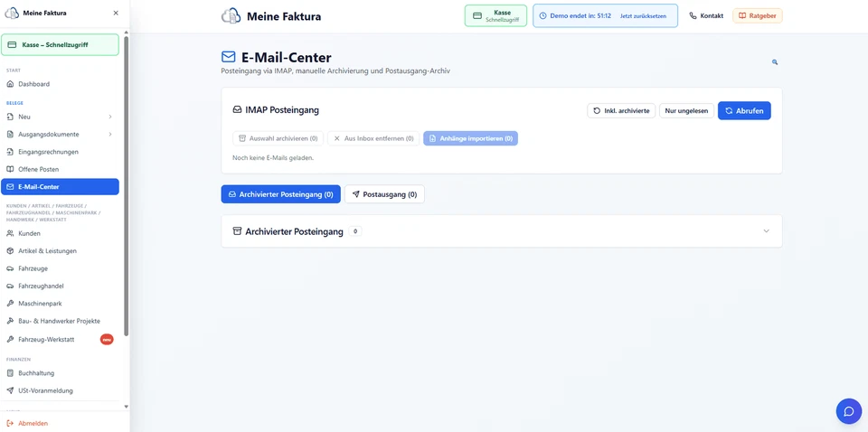The image size is (868, 432).
Task: Open Kunden from the sidebar
Action: [x=60, y=233]
